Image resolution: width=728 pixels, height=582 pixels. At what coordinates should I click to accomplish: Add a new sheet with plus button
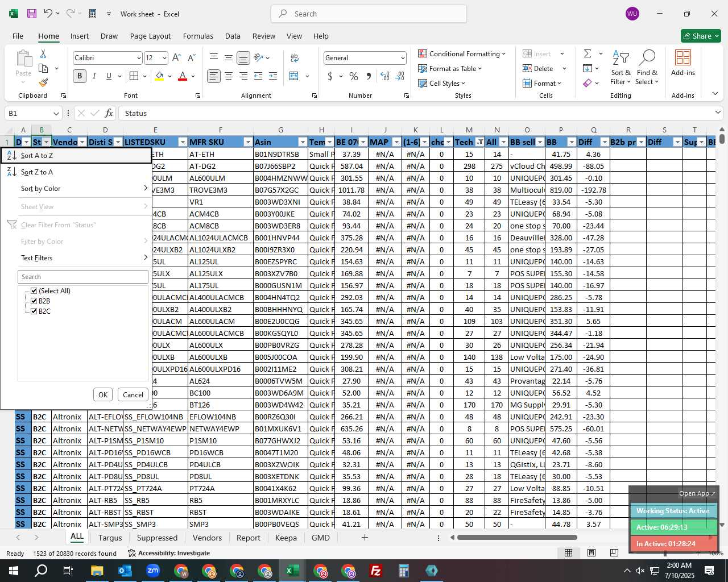[365, 538]
